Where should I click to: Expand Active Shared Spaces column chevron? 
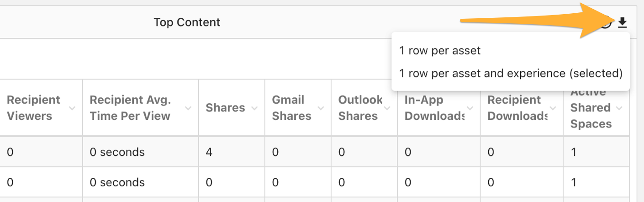[x=619, y=108]
